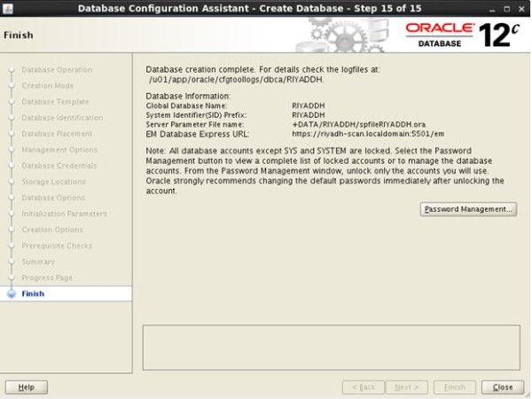Screen dimensions: 532x399
Task: Select the Initialization Parameters step
Action: click(x=65, y=214)
